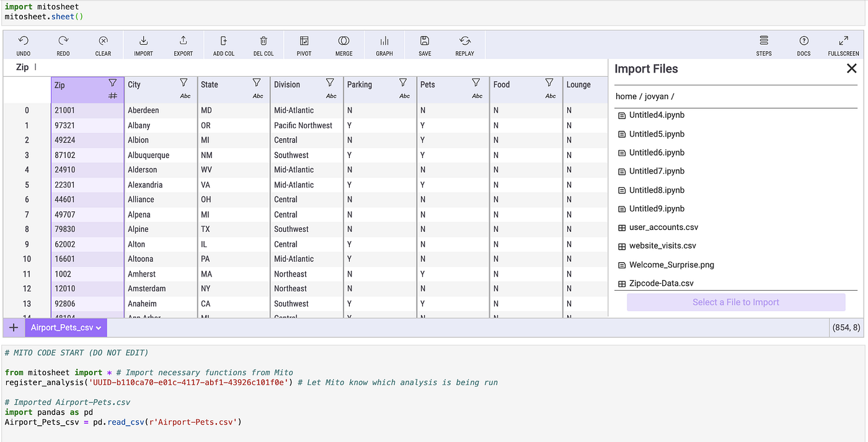Click the Undo icon
The height and width of the screenshot is (442, 868).
coord(23,44)
